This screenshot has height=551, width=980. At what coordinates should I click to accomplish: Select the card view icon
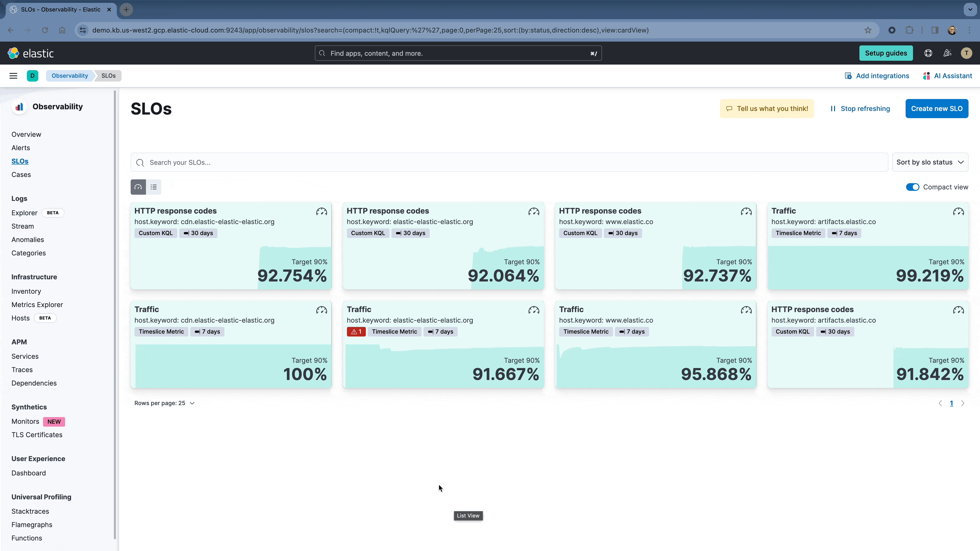point(138,187)
